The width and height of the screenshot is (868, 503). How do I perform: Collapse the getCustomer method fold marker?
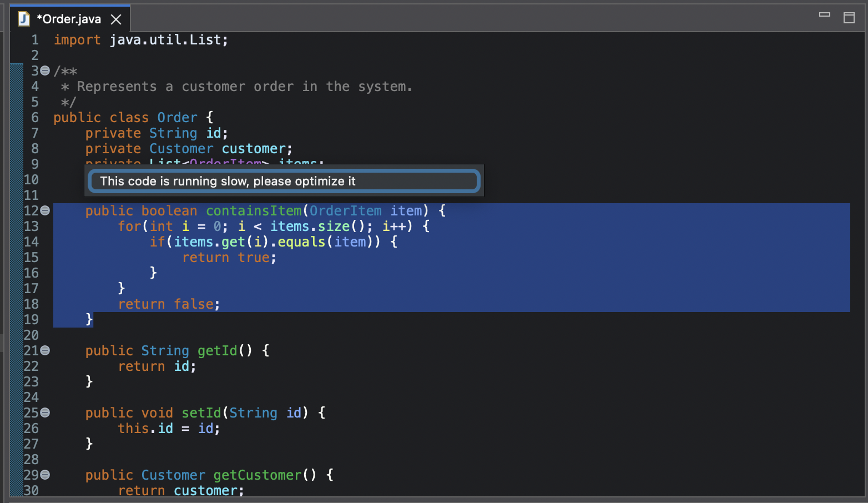click(44, 475)
